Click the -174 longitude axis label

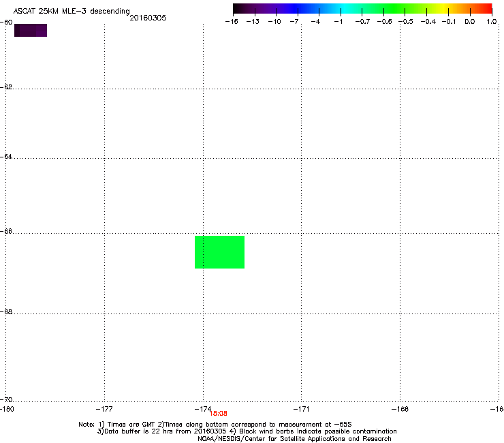(x=203, y=409)
